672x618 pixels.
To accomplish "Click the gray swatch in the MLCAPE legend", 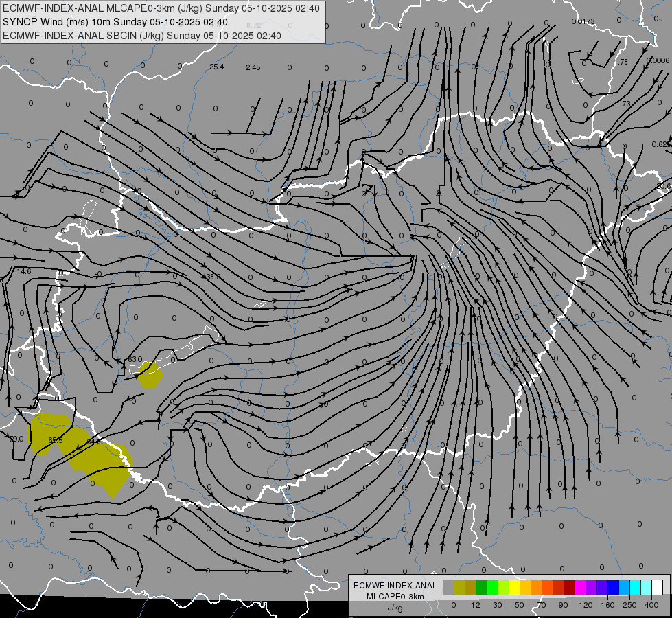I will pyautogui.click(x=448, y=587).
